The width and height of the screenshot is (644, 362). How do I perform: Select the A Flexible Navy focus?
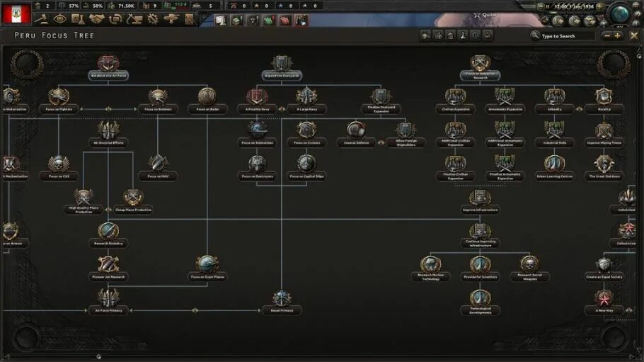click(257, 101)
